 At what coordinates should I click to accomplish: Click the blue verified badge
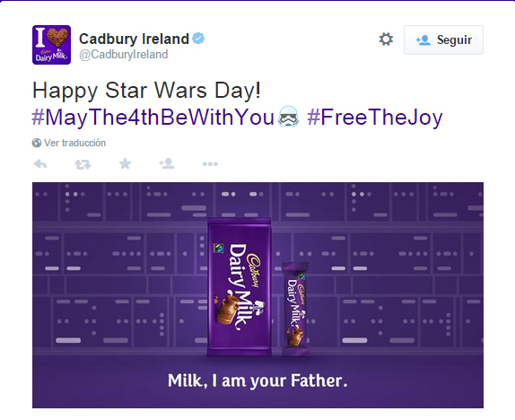[x=198, y=39]
